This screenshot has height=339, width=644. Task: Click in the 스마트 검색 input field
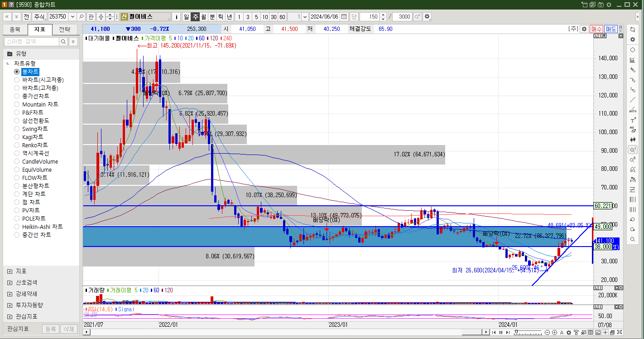pos(31,41)
